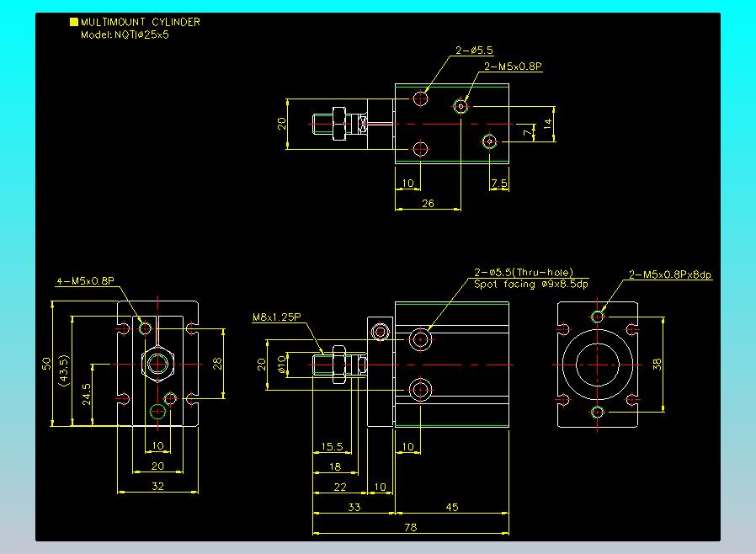
Task: Click the 24.5 dimension value
Action: click(87, 394)
